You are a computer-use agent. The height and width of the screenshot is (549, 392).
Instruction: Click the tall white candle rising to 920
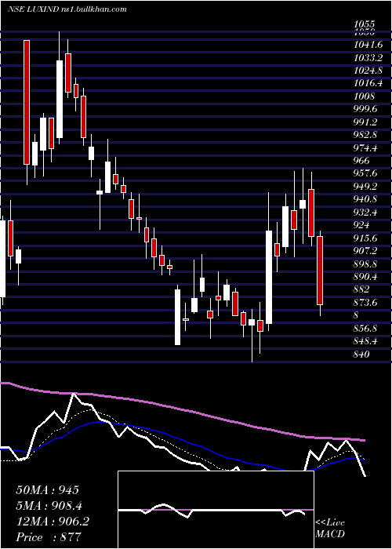coord(269,277)
